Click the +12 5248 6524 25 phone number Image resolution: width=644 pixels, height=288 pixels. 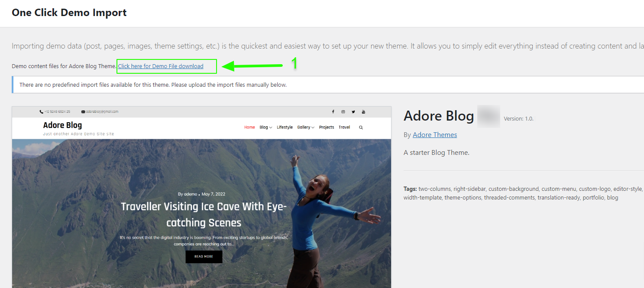(57, 112)
